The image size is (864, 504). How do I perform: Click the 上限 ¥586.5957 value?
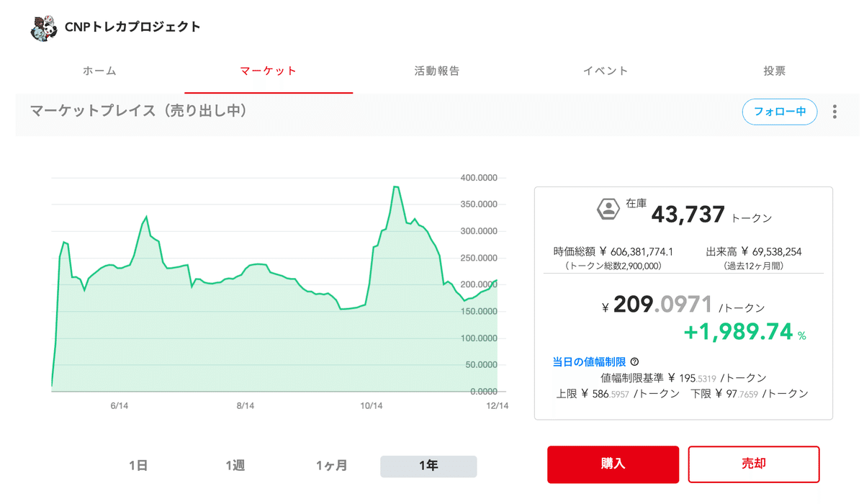(x=618, y=394)
